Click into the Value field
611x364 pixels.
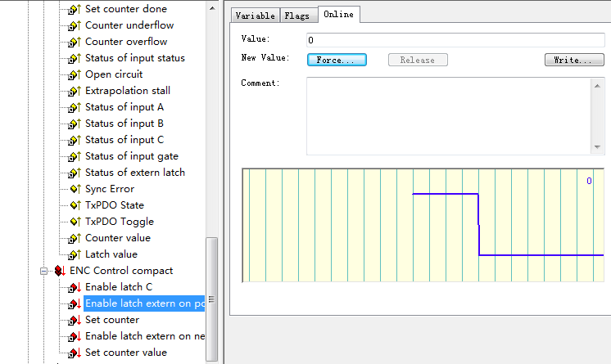click(x=455, y=40)
